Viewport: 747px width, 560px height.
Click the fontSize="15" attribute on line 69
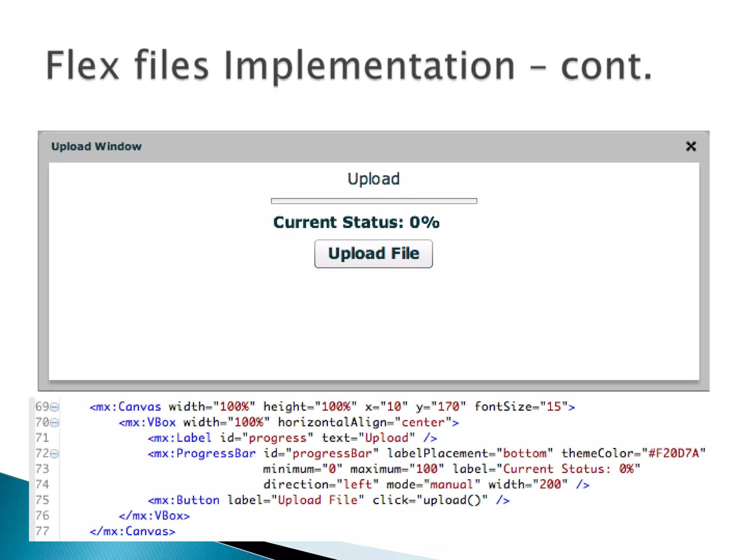(521, 407)
